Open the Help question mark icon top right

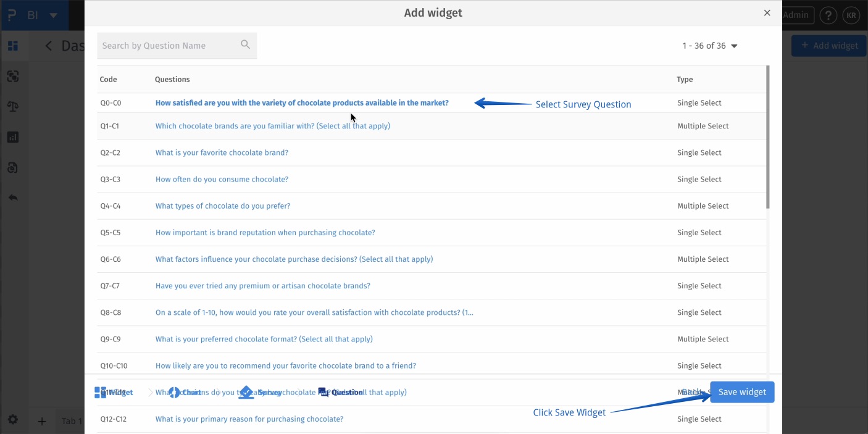tap(828, 15)
